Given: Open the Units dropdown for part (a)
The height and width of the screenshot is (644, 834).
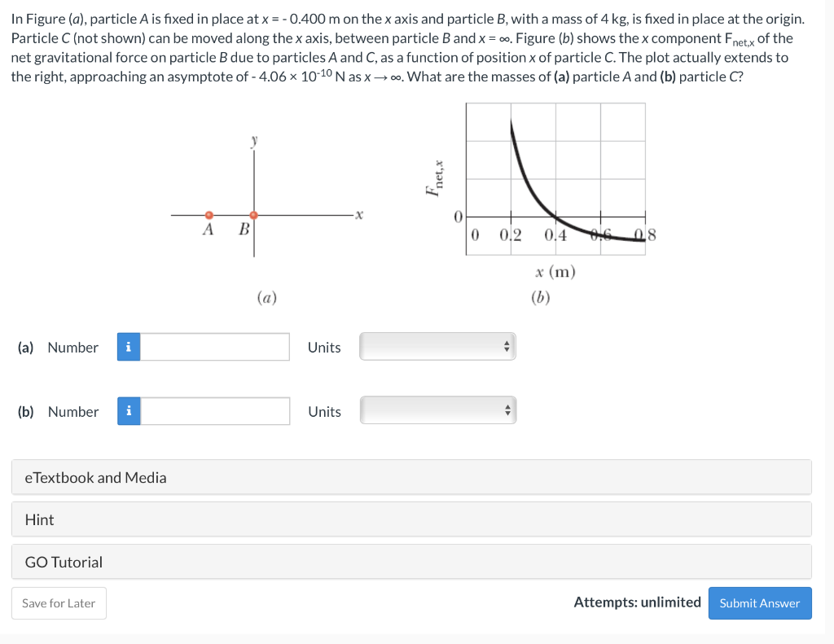Looking at the screenshot, I should click(x=437, y=345).
